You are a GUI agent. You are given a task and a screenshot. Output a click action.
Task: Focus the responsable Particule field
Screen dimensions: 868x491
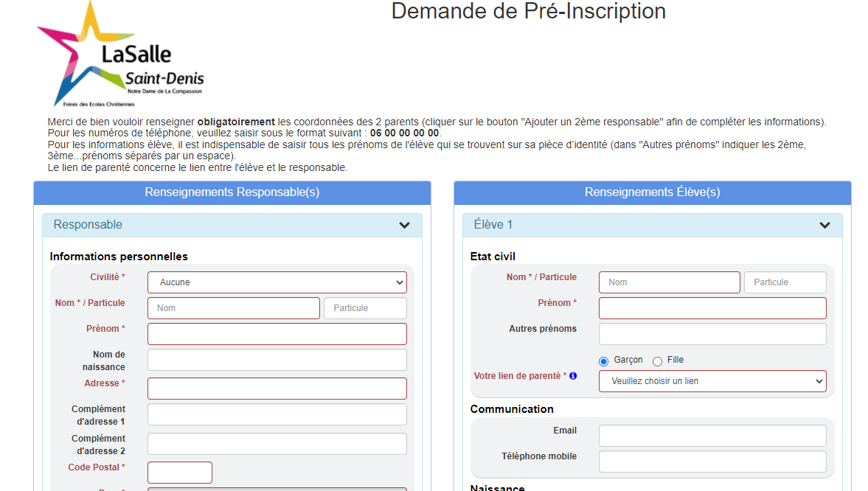point(365,308)
